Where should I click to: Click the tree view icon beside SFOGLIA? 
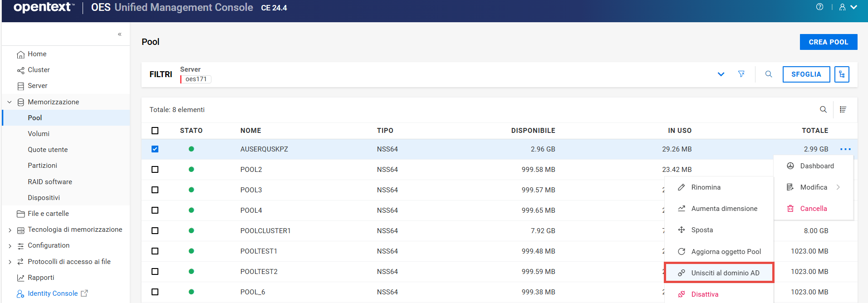(x=842, y=74)
